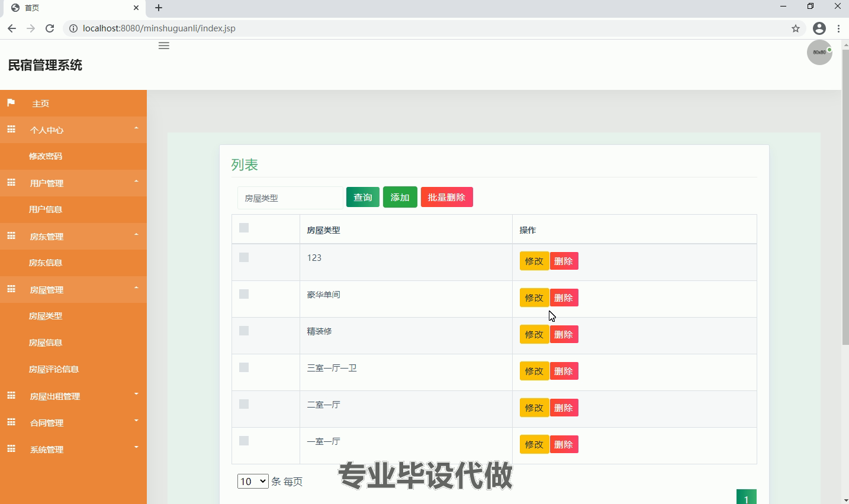
Task: Collapse the 用户管理 menu section
Action: 73,183
